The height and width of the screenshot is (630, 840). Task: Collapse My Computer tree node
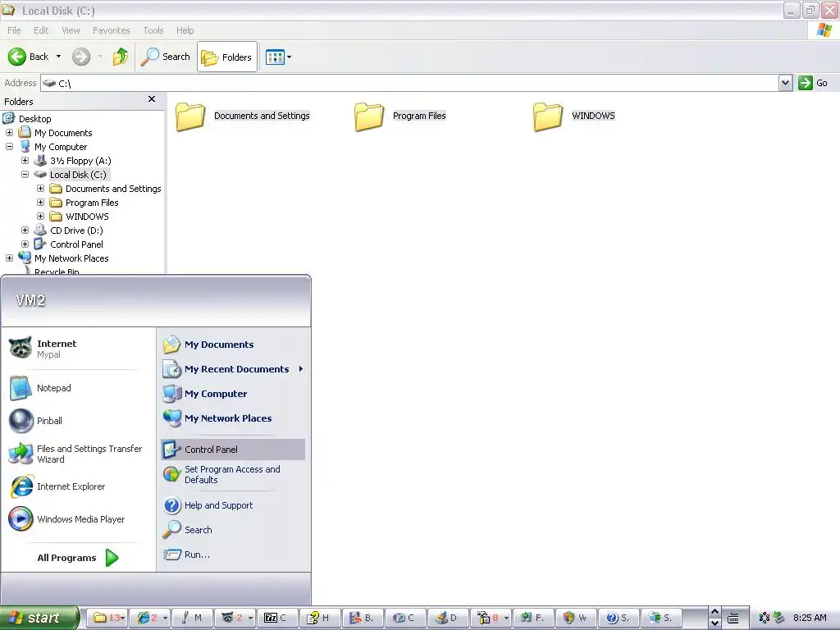click(x=9, y=146)
